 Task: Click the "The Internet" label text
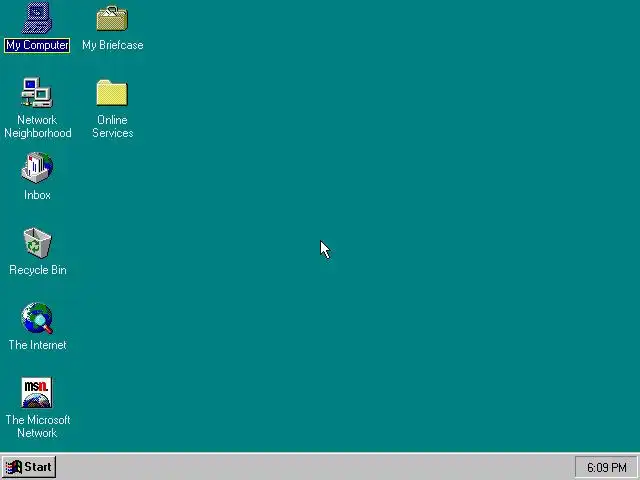[38, 345]
